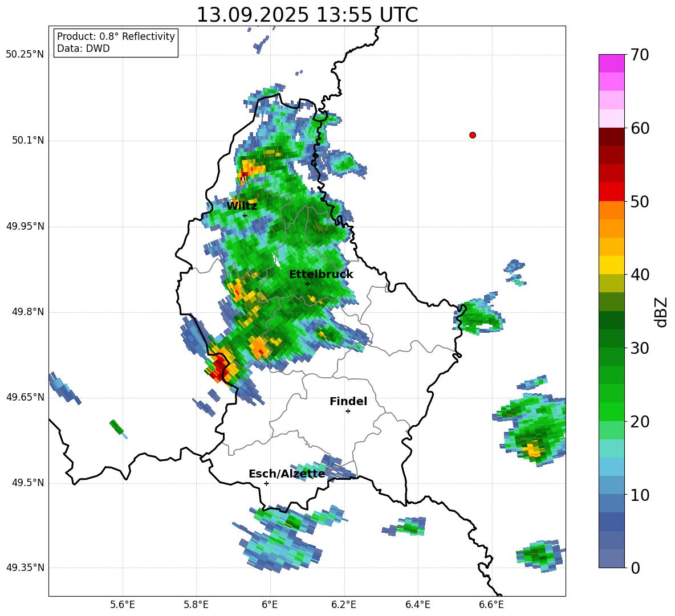Click the colorbar tick label 0

[x=635, y=568]
